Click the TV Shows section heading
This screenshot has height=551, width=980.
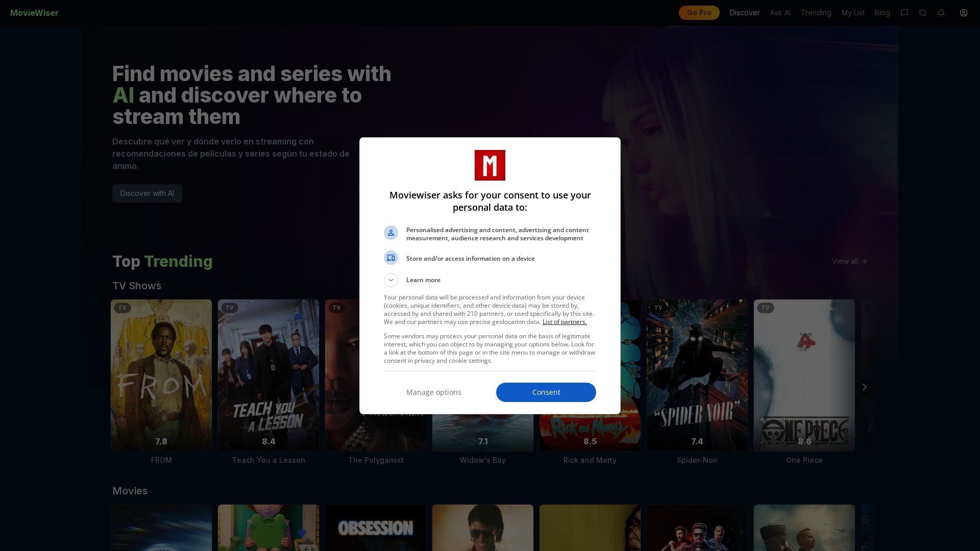click(137, 286)
